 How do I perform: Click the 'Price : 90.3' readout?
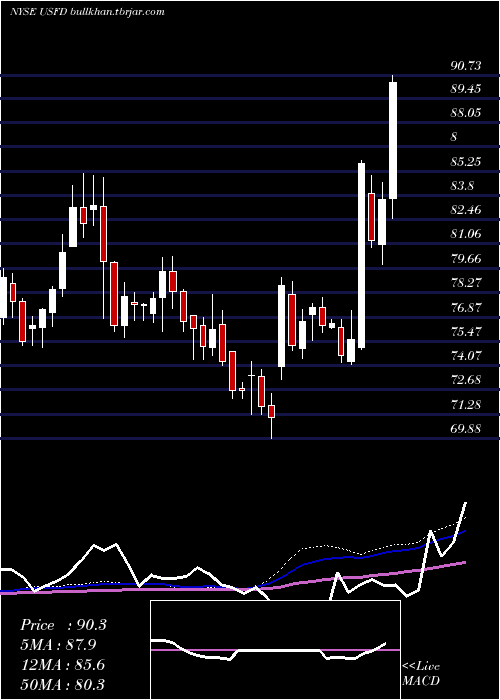[63, 625]
